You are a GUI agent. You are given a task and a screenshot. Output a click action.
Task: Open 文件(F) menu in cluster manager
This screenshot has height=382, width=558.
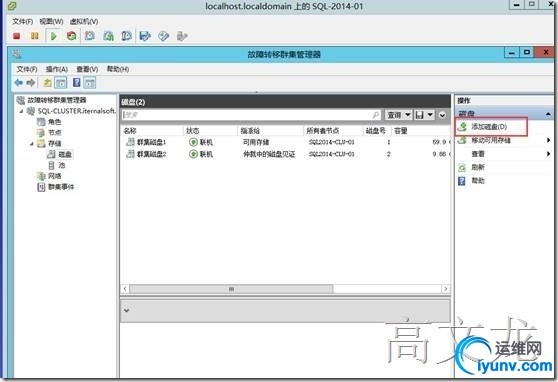(x=27, y=69)
